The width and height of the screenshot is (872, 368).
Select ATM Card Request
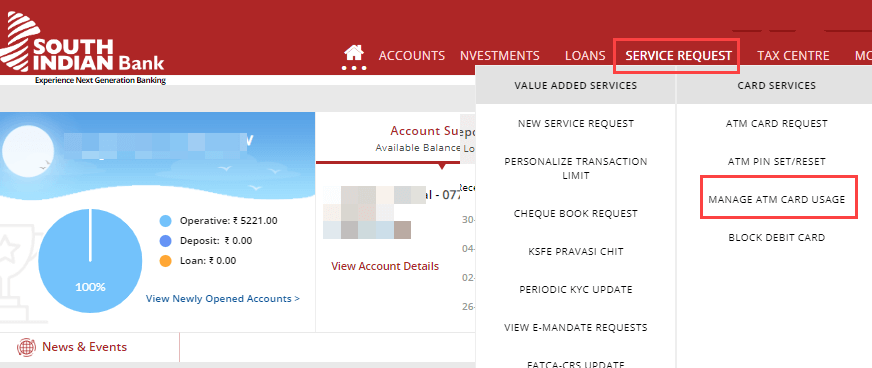click(x=776, y=123)
